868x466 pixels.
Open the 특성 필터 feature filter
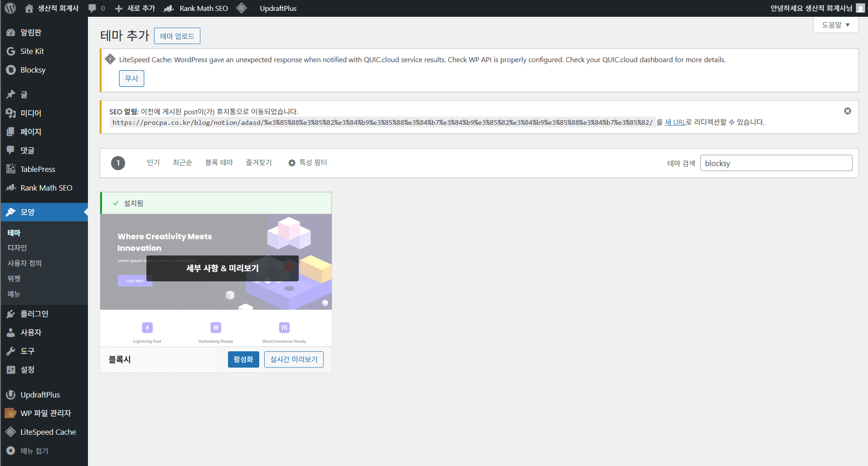pyautogui.click(x=308, y=163)
